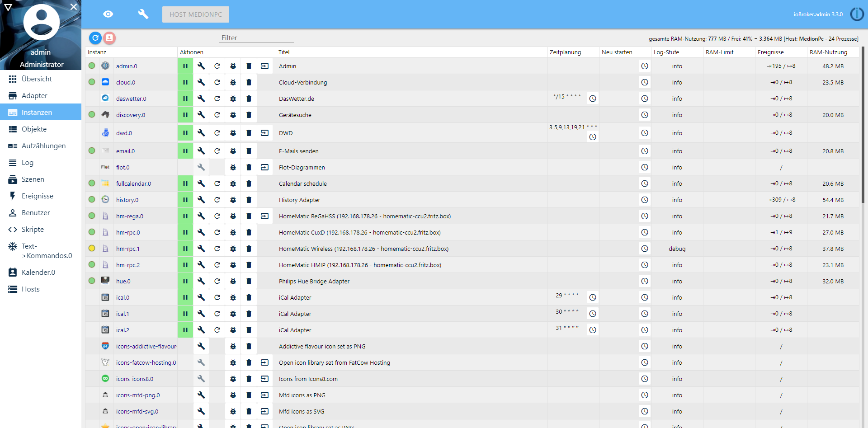The height and width of the screenshot is (428, 868).
Task: Restart the ical.0 instance
Action: [x=217, y=297]
